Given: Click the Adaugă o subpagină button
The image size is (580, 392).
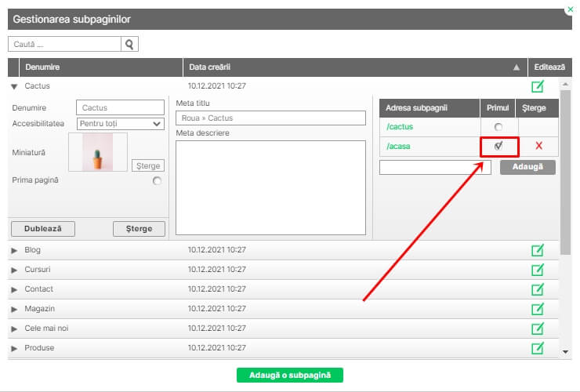Looking at the screenshot, I should point(289,375).
